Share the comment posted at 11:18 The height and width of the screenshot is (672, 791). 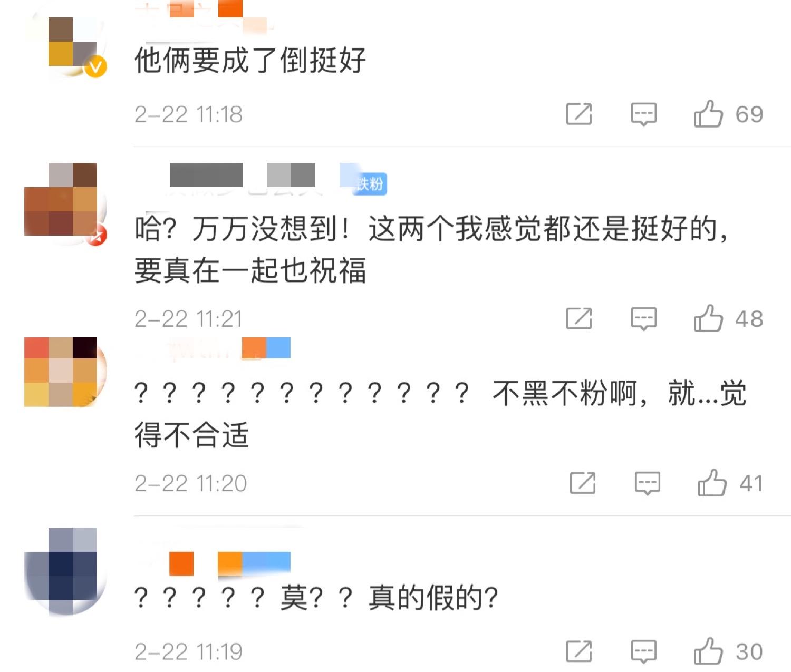point(579,114)
